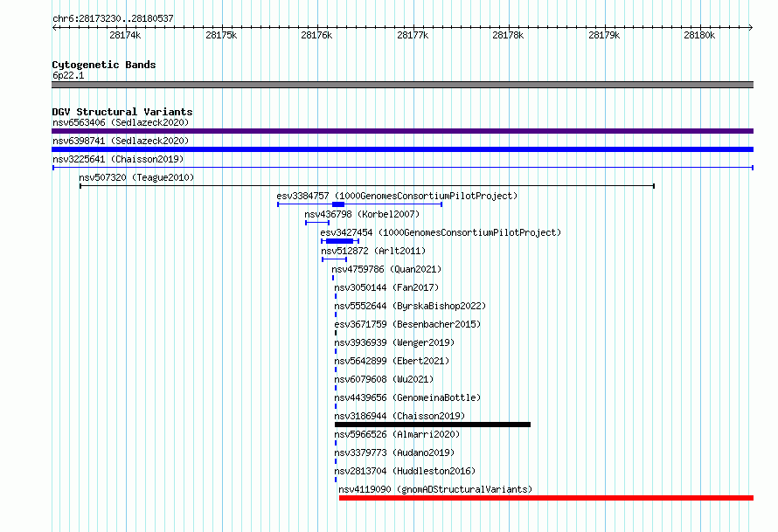Select nsv3936939 (Wenger2019) variant
The image size is (778, 532).
394,342
